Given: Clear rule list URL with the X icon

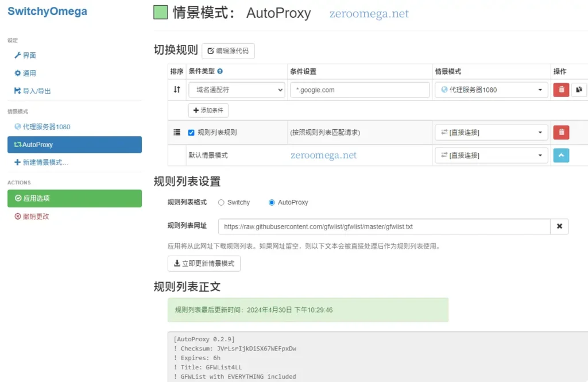Looking at the screenshot, I should coord(559,226).
